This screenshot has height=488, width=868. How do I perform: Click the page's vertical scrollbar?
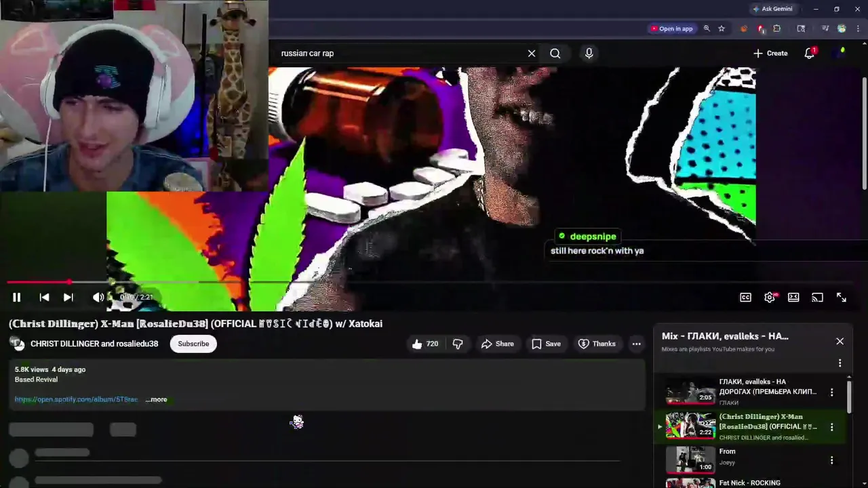tap(864, 134)
